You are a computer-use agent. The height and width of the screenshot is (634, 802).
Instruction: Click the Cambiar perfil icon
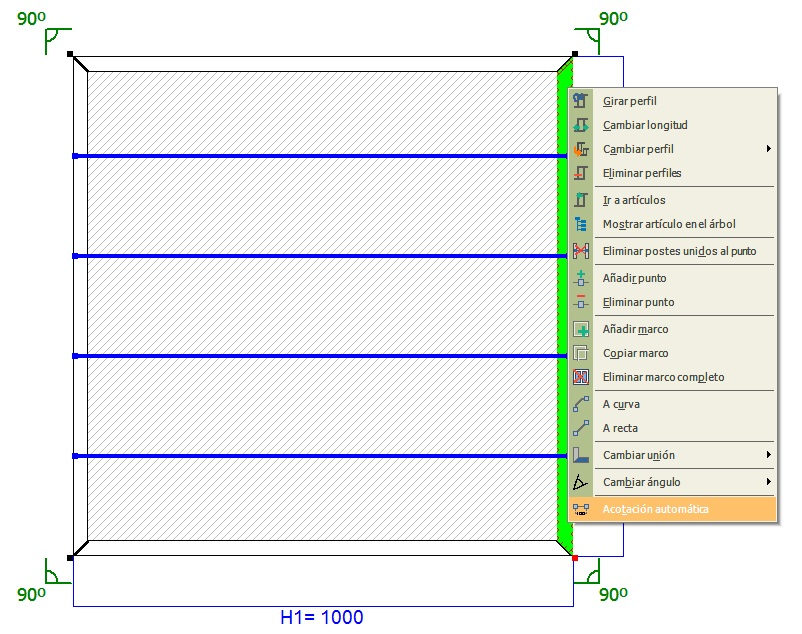(x=581, y=149)
